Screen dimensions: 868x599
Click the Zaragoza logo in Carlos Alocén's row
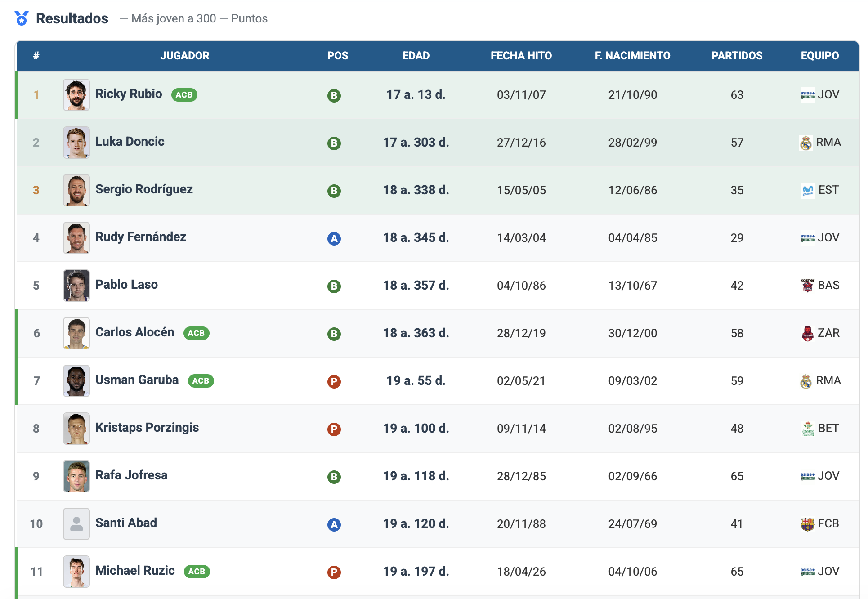tap(807, 333)
